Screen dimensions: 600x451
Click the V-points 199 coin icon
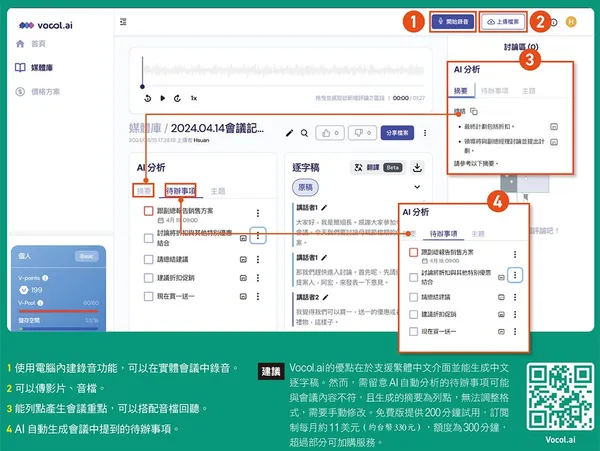pos(24,290)
